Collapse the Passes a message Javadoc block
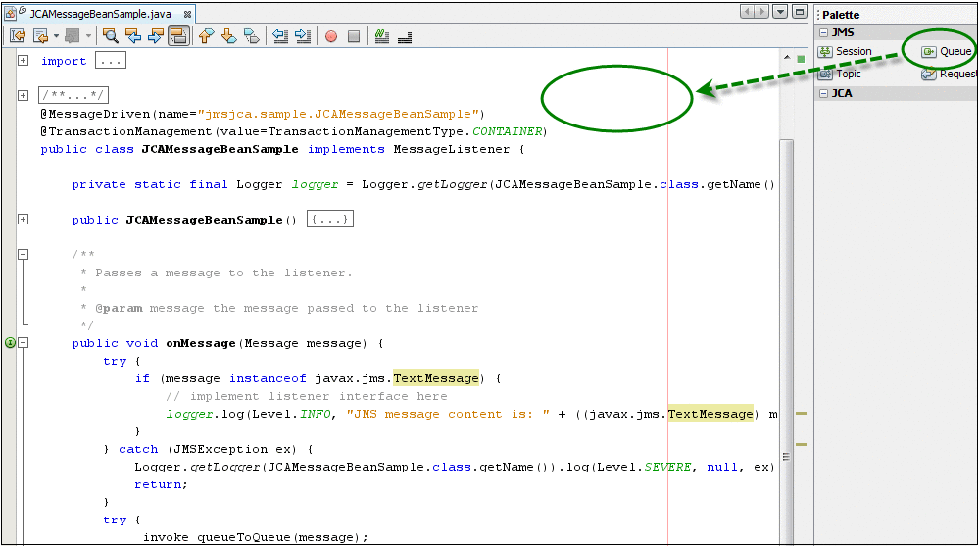This screenshot has width=980, height=547. [24, 254]
